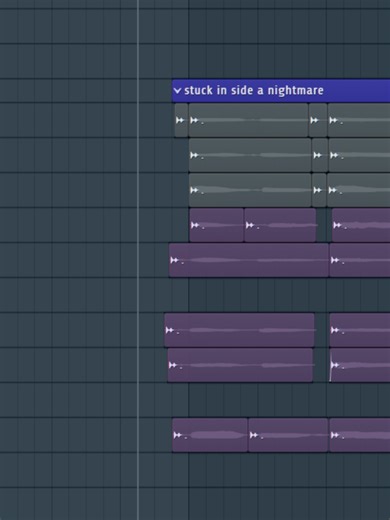Open menu icon of rightmost clip on middle gray track

pos(334,155)
